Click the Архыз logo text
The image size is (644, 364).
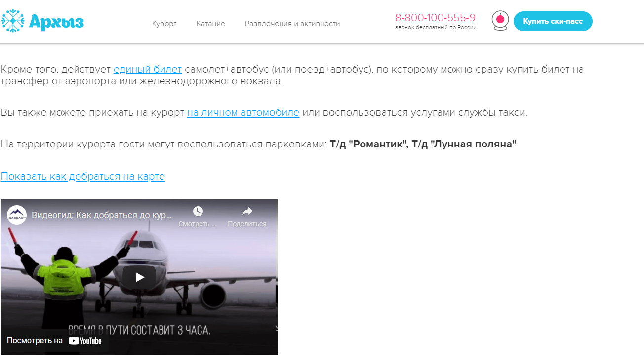(56, 21)
